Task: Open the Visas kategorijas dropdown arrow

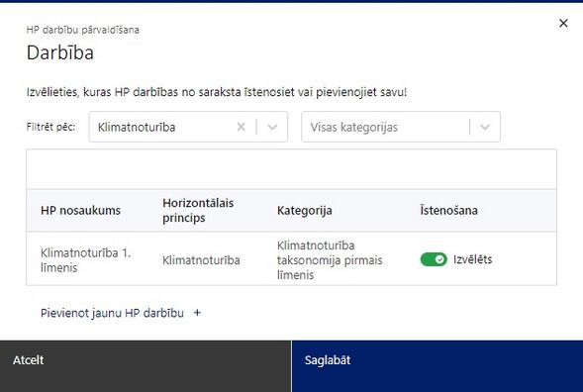Action: tap(485, 127)
